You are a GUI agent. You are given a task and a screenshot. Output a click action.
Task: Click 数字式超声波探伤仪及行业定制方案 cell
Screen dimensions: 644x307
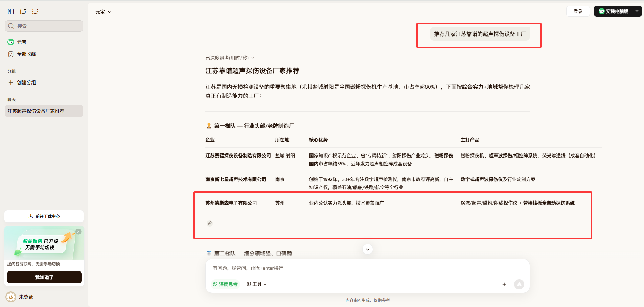(x=498, y=179)
